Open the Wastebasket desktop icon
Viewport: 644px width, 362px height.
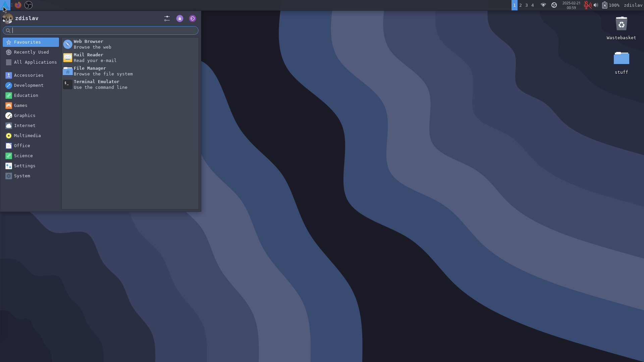(621, 24)
